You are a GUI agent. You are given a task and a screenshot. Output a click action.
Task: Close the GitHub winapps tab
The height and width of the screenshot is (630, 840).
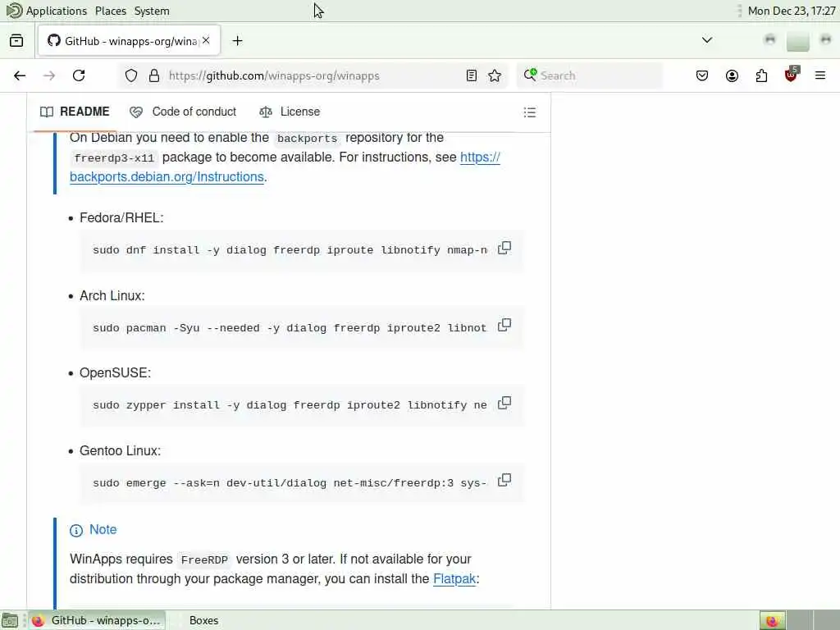206,41
